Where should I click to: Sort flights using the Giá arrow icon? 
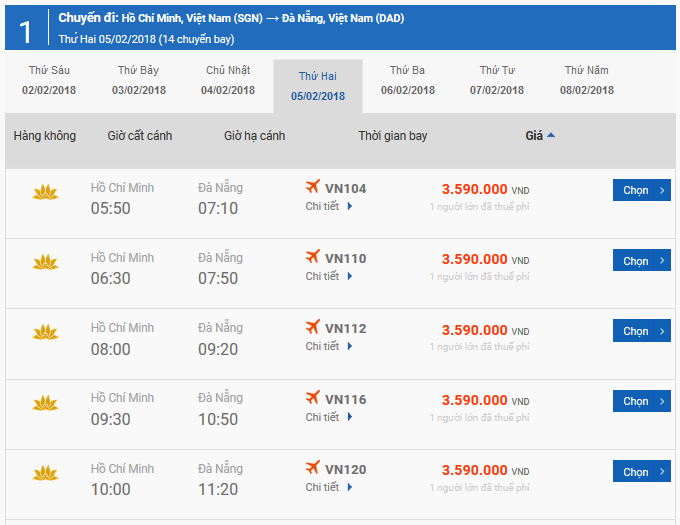click(x=551, y=135)
